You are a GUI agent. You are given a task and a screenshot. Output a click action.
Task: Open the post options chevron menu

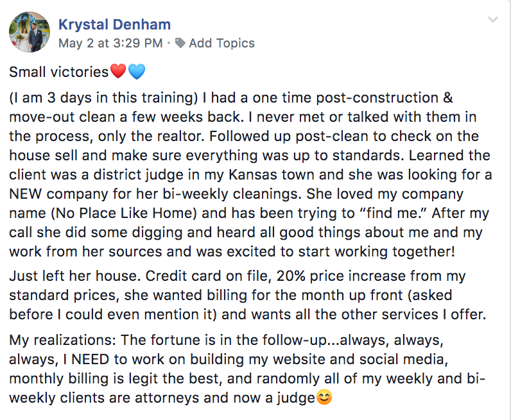(493, 19)
